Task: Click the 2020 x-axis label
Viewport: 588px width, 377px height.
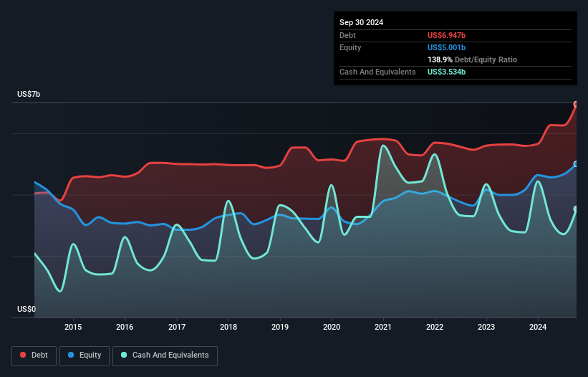Action: coord(332,327)
